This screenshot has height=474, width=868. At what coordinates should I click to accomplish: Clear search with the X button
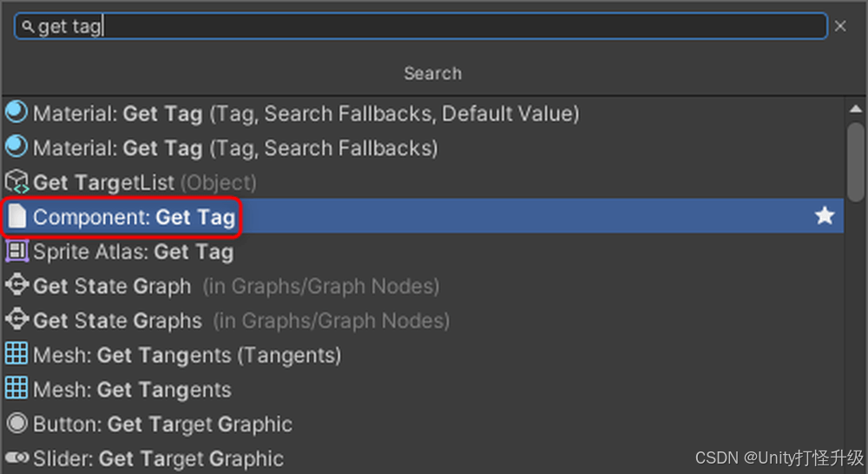click(x=840, y=26)
